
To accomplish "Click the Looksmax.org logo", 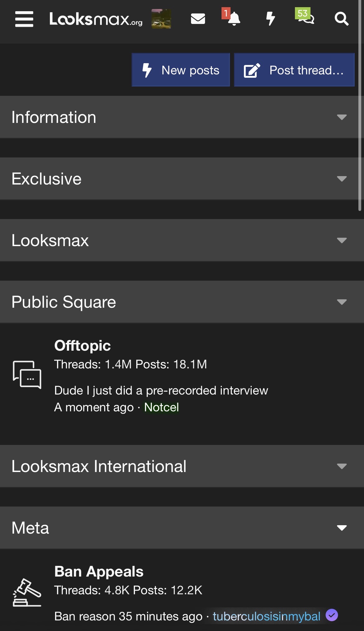I will pyautogui.click(x=96, y=19).
